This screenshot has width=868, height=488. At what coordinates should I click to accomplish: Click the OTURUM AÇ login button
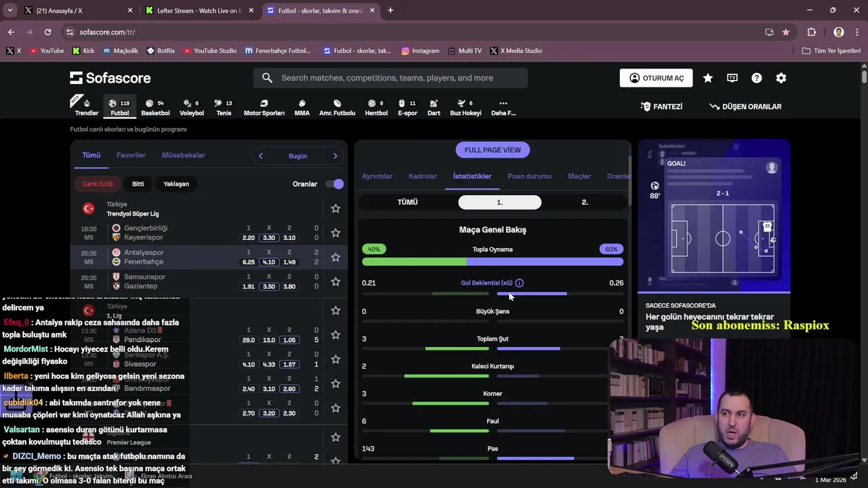pyautogui.click(x=656, y=78)
